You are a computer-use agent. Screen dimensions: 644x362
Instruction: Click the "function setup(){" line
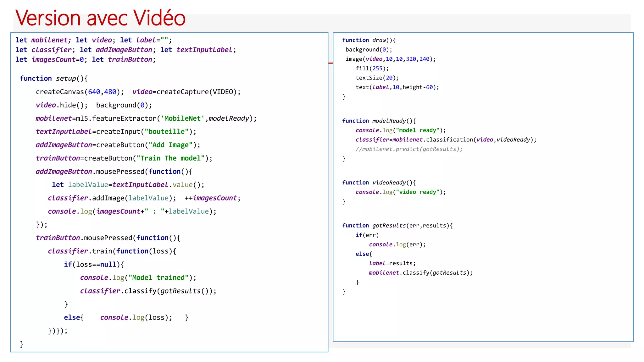(54, 78)
